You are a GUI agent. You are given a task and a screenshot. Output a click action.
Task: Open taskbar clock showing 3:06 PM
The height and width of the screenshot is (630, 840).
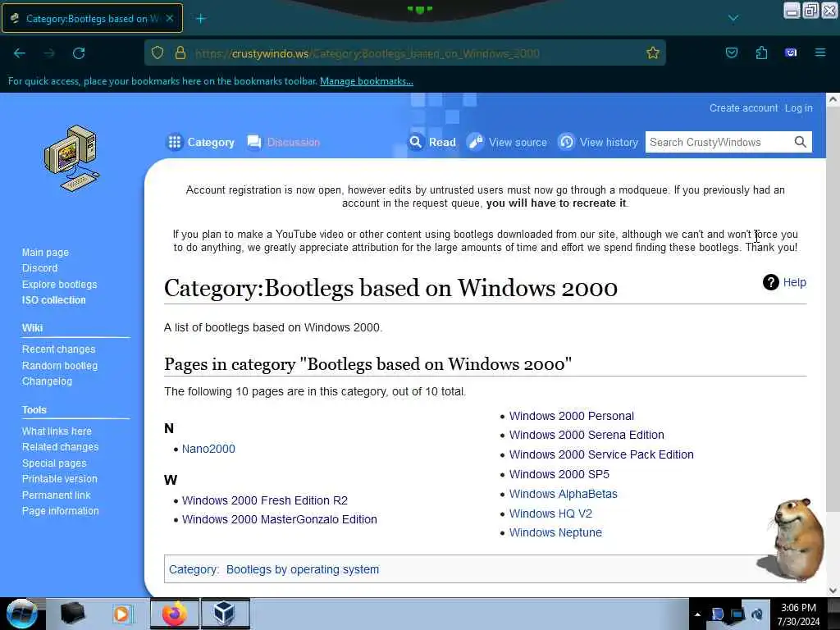click(x=798, y=614)
